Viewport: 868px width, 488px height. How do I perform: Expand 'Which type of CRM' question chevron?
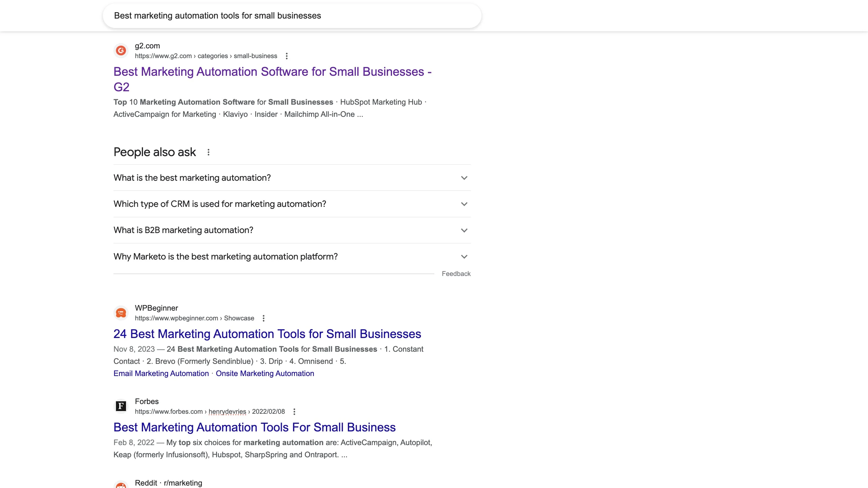(464, 204)
